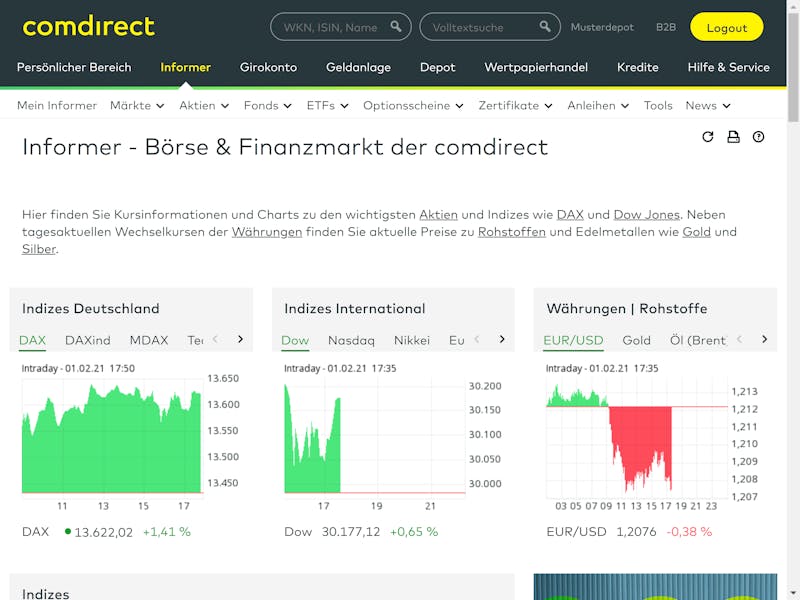The height and width of the screenshot is (600, 800).
Task: Follow the Gold link in intro text
Action: (696, 232)
